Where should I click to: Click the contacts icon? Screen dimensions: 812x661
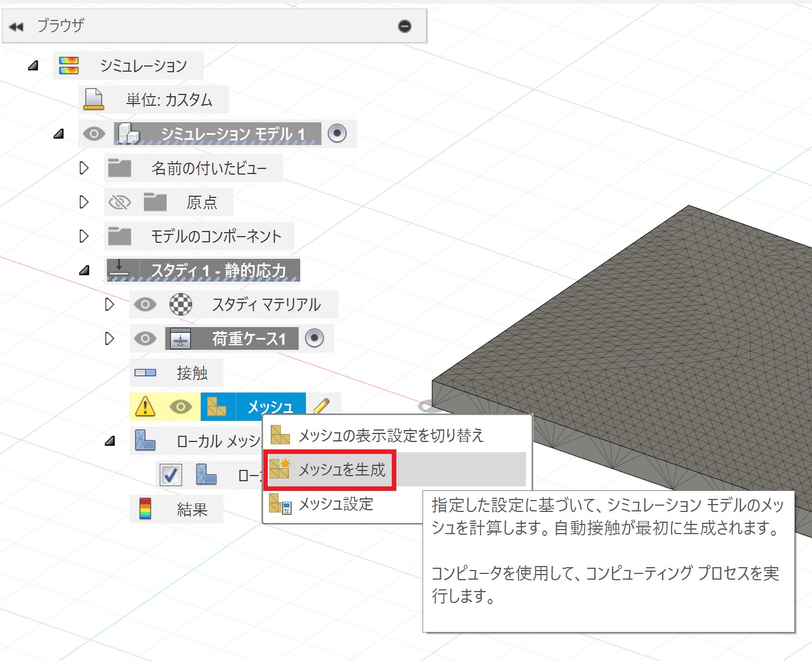tap(146, 373)
